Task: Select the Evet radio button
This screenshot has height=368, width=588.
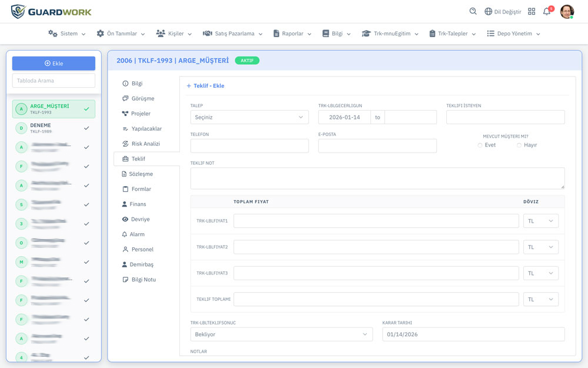Action: (x=480, y=145)
